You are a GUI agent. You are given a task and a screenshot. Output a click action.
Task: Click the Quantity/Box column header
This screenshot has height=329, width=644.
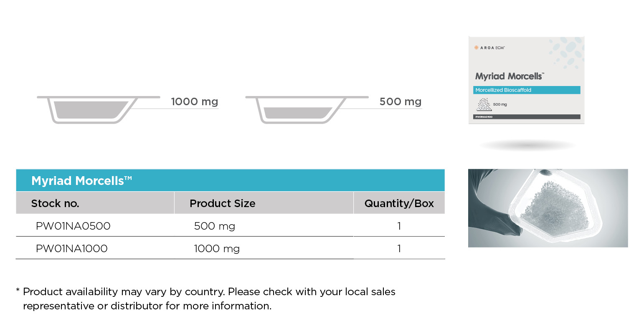399,203
